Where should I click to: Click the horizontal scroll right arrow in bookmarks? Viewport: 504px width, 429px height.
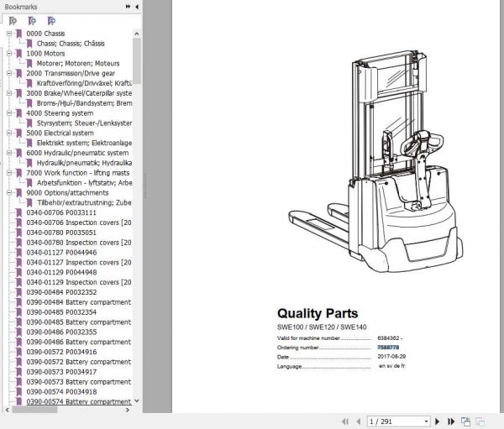tap(128, 410)
